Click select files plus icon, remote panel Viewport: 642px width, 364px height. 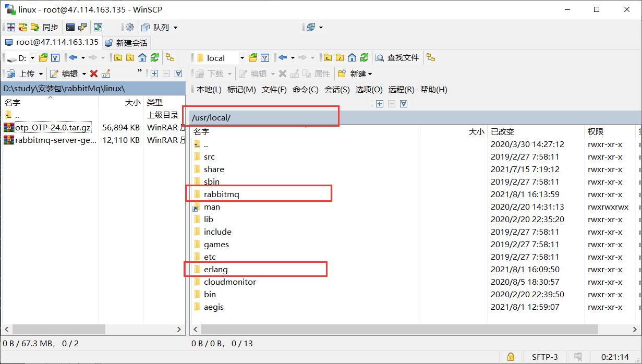(x=380, y=104)
